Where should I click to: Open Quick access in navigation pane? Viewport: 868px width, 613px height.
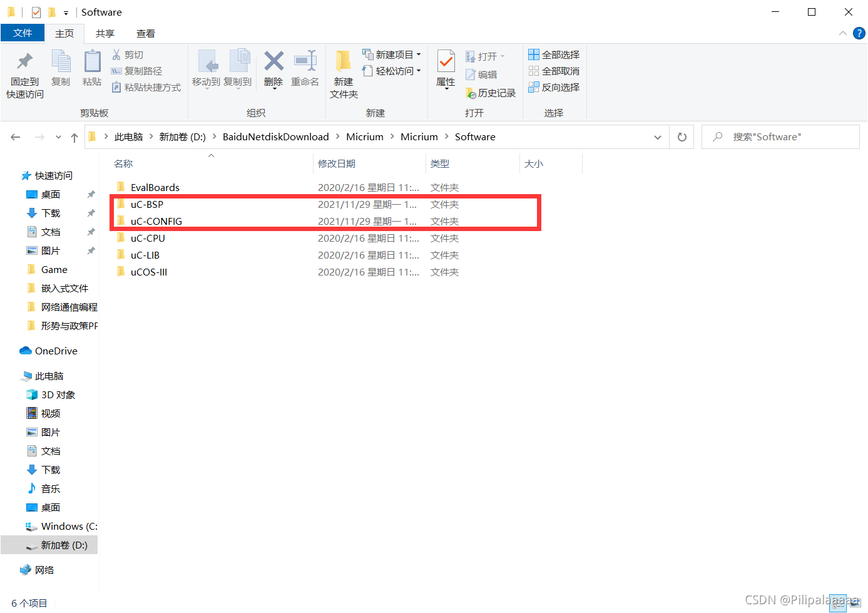point(53,176)
